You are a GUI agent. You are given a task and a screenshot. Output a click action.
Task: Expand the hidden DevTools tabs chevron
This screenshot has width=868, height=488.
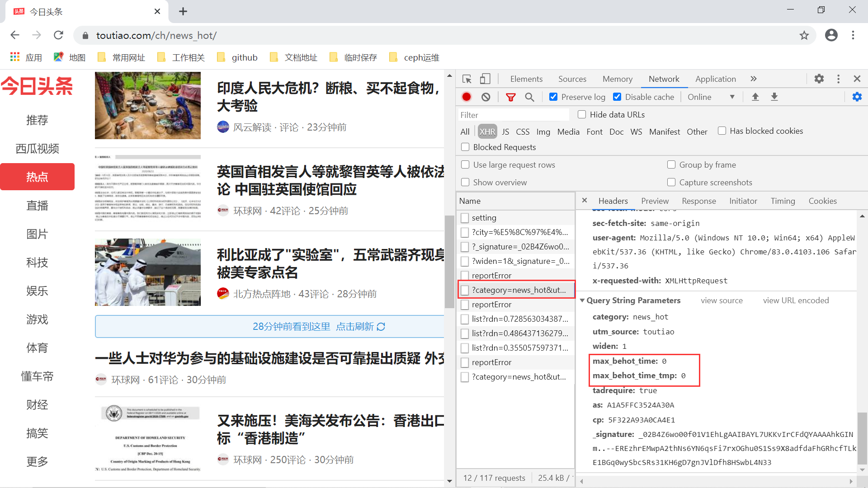(753, 79)
